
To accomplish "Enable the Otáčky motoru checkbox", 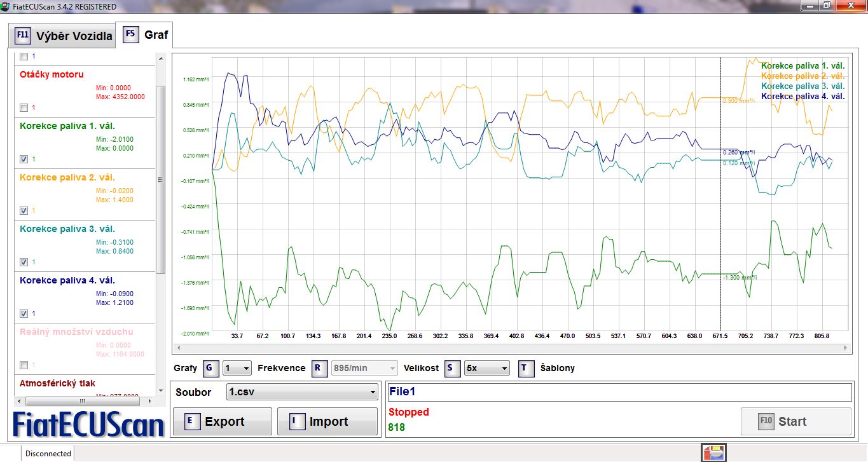I will click(x=24, y=107).
